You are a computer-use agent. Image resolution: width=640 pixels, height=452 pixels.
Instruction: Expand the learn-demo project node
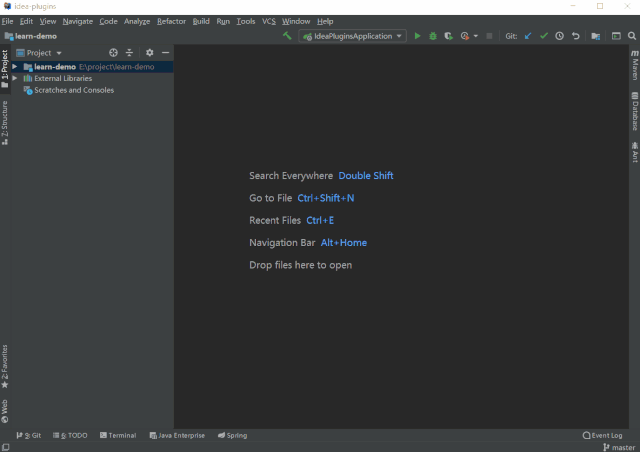pyautogui.click(x=15, y=67)
